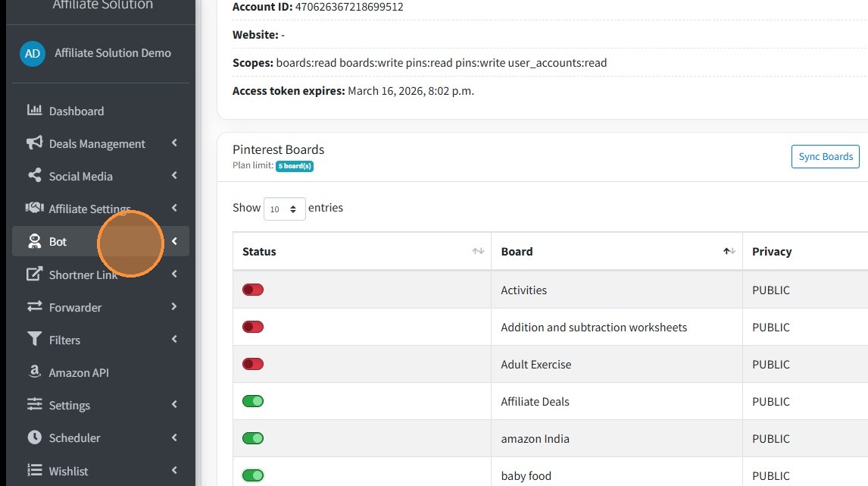Viewport: 868px width, 486px height.
Task: Expand the Settings menu chevron
Action: click(x=174, y=405)
